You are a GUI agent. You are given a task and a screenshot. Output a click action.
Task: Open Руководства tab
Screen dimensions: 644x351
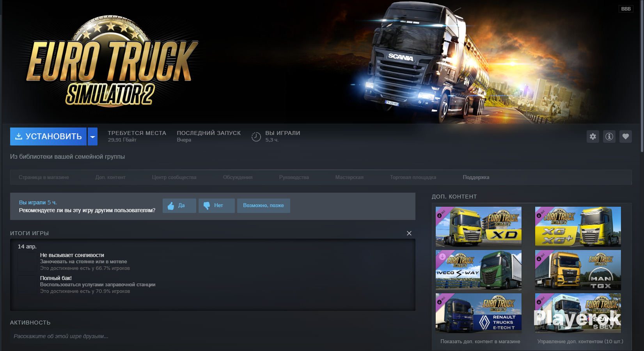point(294,177)
